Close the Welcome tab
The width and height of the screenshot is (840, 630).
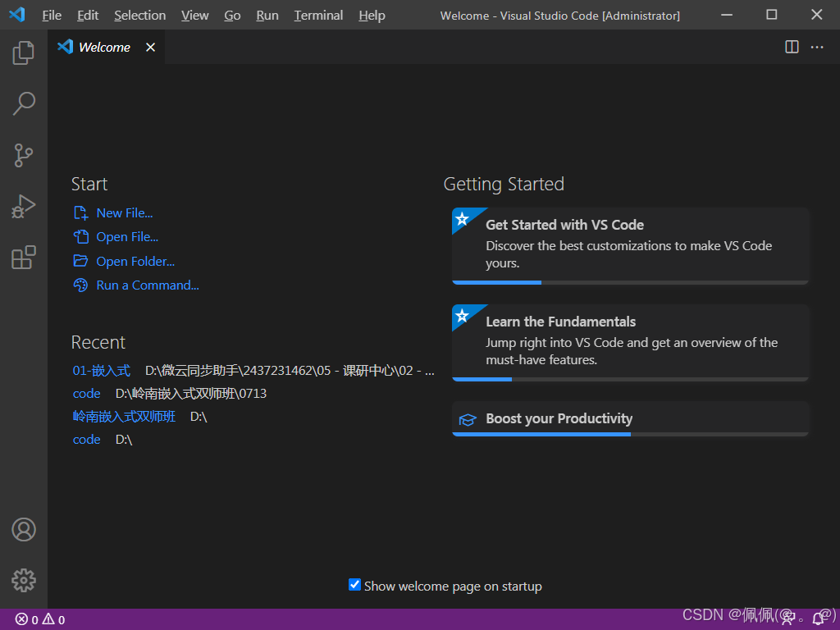pos(151,47)
